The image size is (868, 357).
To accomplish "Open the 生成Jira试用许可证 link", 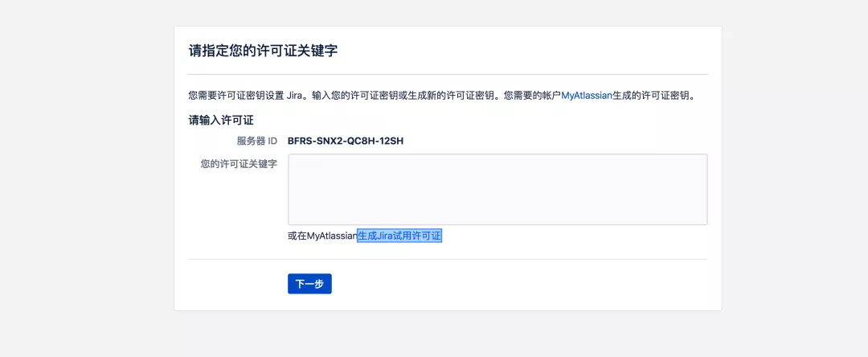I will pyautogui.click(x=399, y=236).
